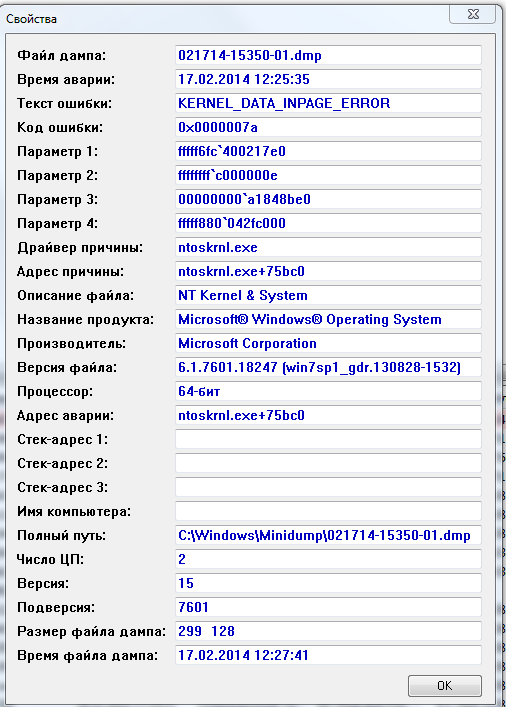Click the Свойства title bar text
506x707 pixels.
[31, 19]
